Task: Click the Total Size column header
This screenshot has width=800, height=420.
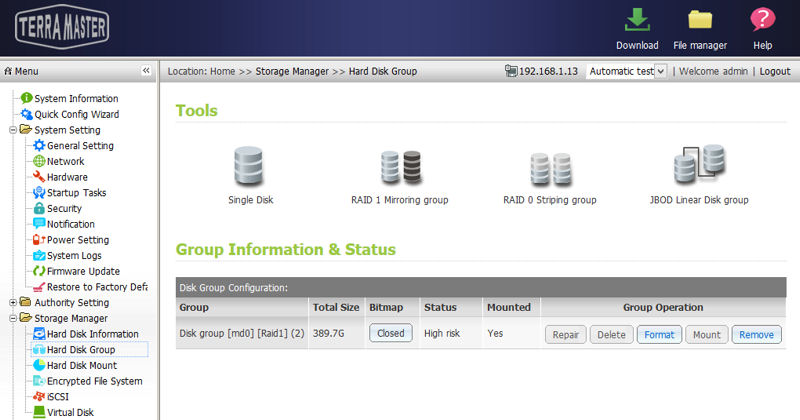Action: 336,307
